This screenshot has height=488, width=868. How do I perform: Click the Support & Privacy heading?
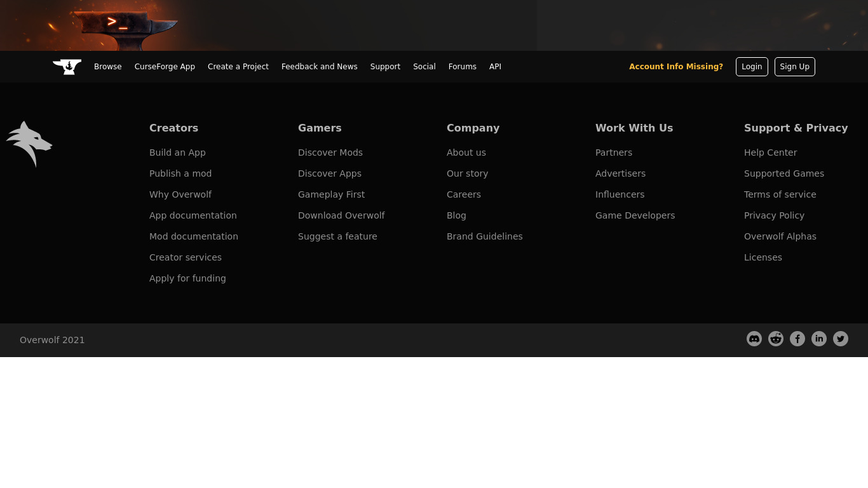click(796, 128)
